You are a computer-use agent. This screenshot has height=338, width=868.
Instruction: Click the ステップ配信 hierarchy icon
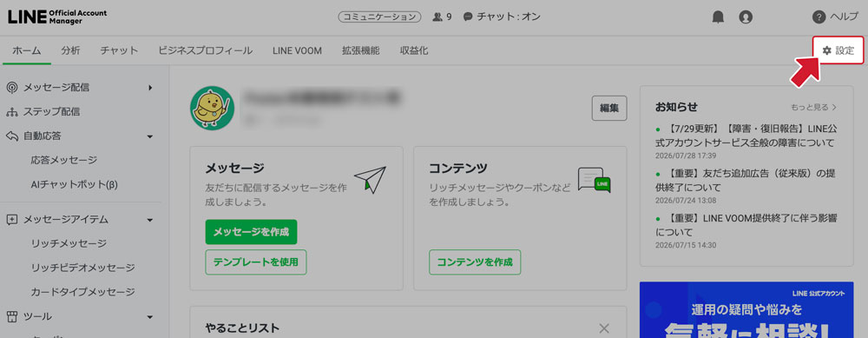11,112
